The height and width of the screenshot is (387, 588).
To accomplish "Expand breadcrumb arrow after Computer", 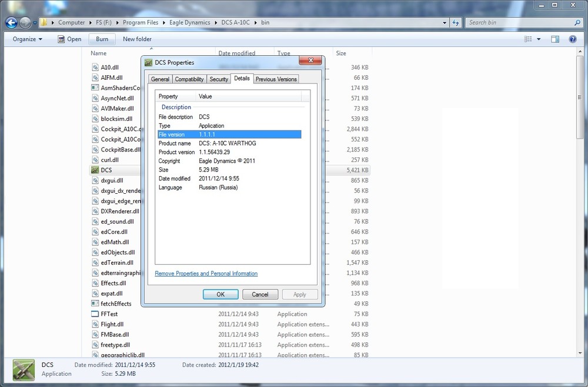I will (x=91, y=22).
